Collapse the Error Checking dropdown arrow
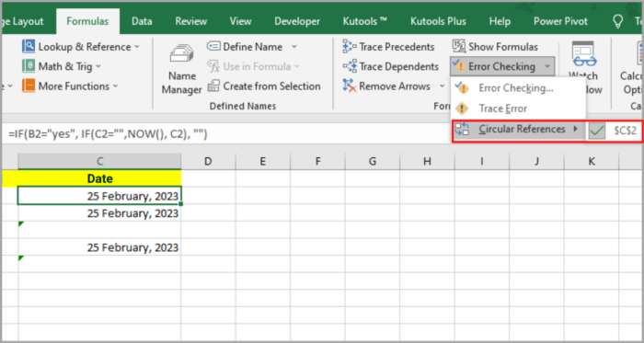 (547, 66)
